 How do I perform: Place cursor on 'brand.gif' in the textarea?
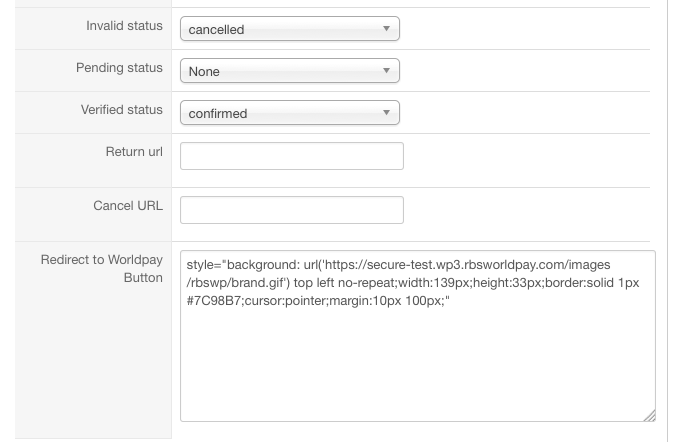coord(259,283)
